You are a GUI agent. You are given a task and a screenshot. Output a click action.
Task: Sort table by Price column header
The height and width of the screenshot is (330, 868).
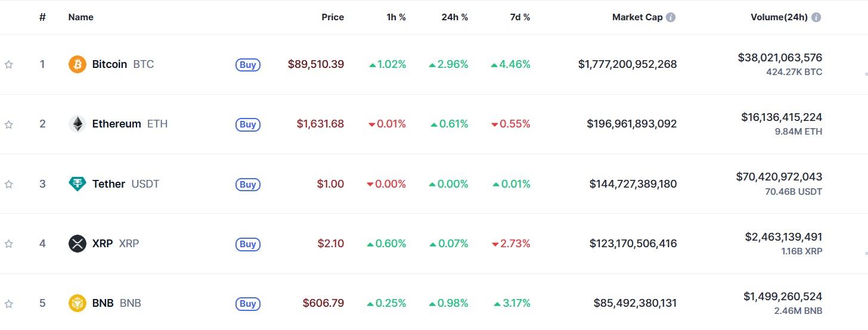pyautogui.click(x=333, y=17)
